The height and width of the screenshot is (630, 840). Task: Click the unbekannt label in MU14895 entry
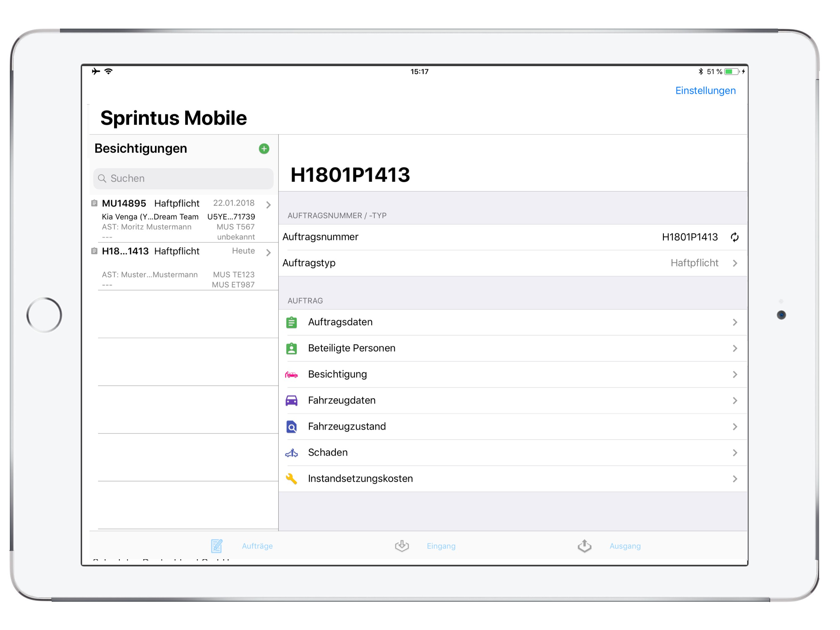click(x=236, y=237)
